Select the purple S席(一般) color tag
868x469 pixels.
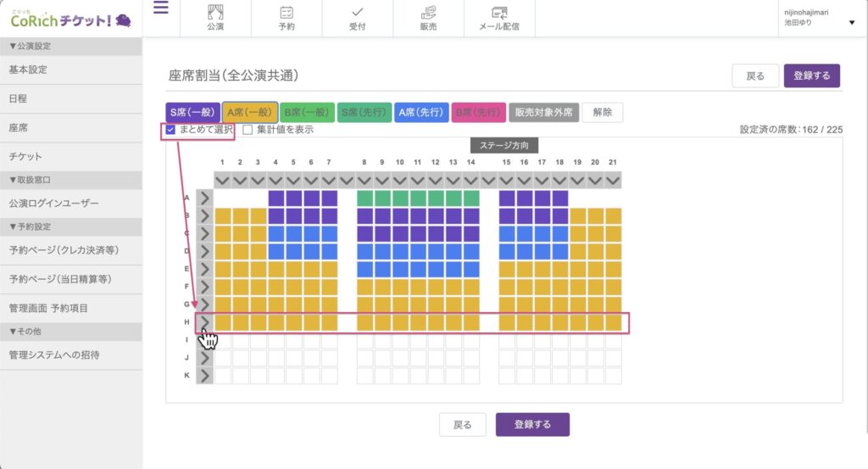[192, 113]
